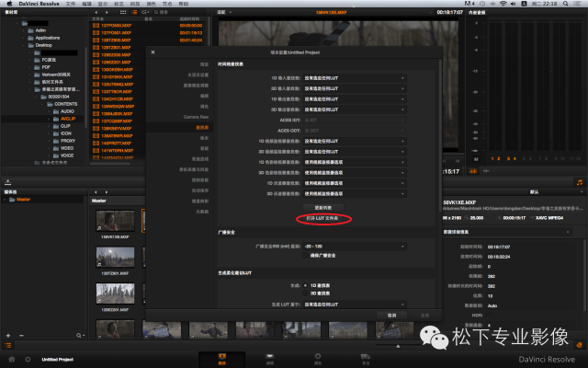
Task: Open the 生成 LUT 基于 dropdown
Action: tap(355, 305)
